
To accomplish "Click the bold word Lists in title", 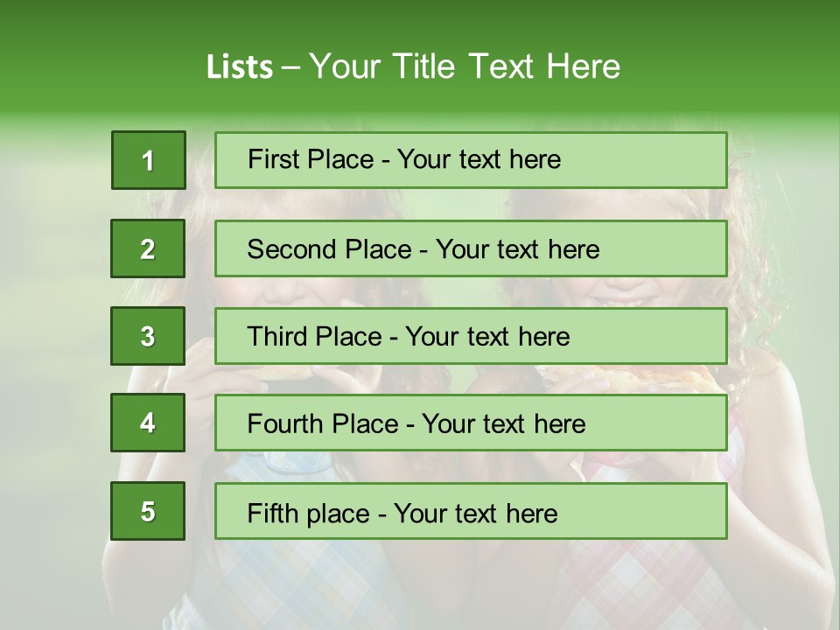I will click(x=240, y=67).
